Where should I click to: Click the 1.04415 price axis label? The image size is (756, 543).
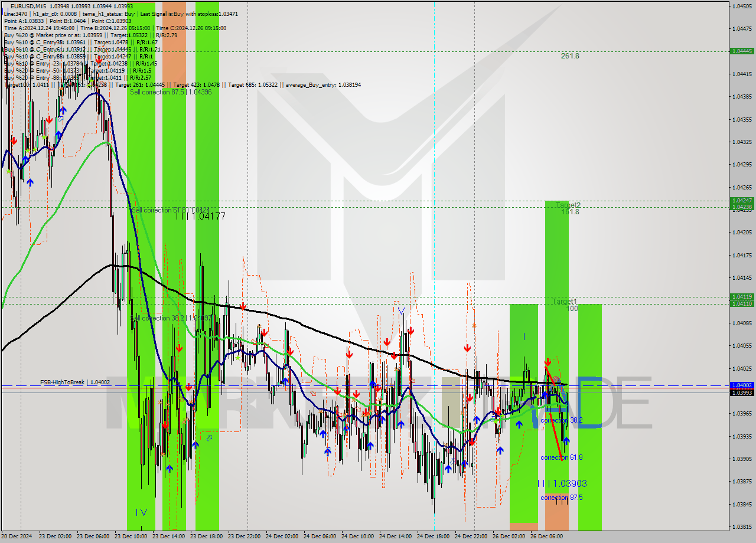742,74
